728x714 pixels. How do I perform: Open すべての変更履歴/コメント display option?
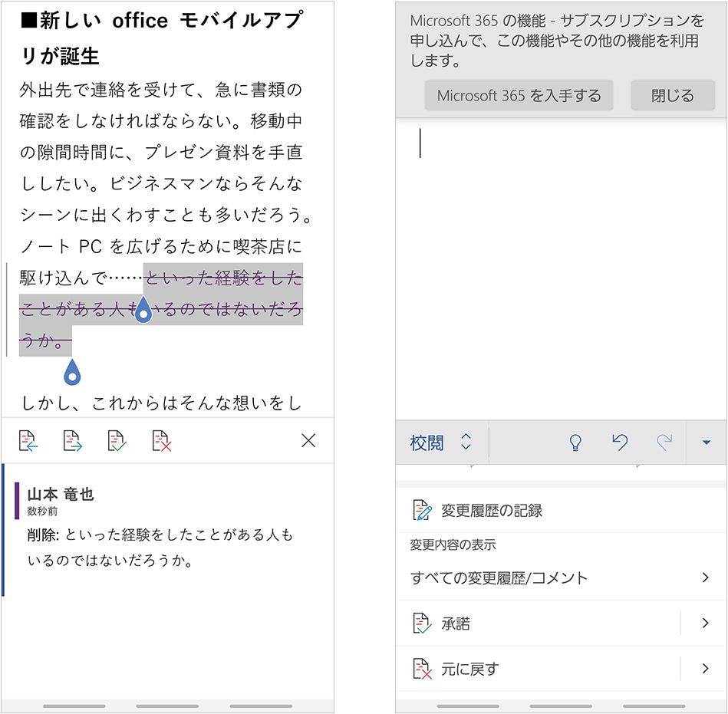coord(562,577)
